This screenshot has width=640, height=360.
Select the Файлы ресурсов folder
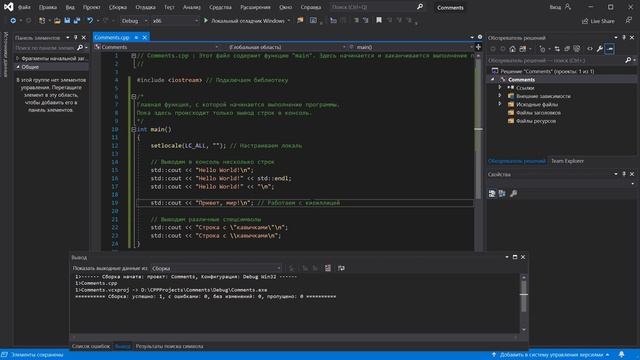coord(536,121)
